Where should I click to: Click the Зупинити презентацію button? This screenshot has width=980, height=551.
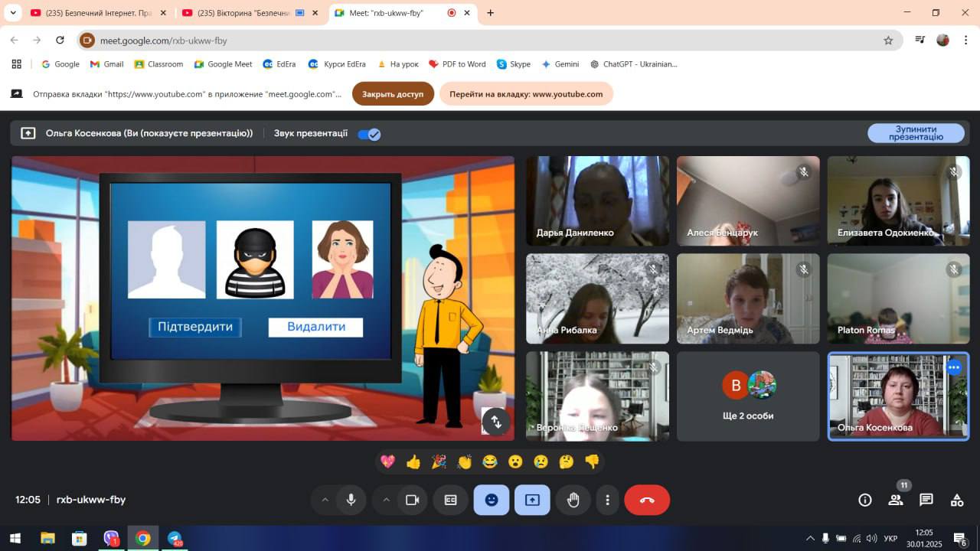(x=916, y=133)
